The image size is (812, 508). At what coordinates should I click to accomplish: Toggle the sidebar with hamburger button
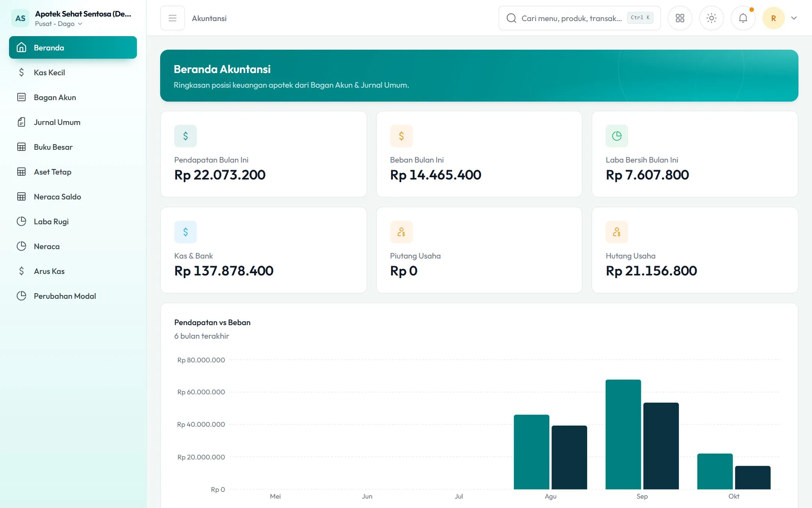[173, 18]
